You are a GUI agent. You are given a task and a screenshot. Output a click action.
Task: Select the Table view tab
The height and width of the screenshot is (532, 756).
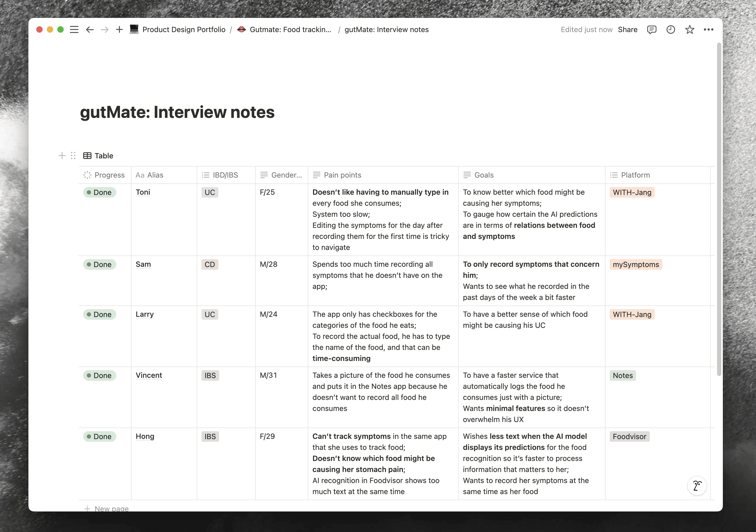click(98, 156)
